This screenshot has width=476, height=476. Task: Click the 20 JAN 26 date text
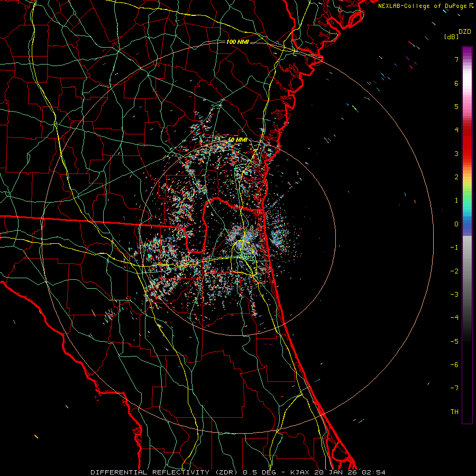(x=335, y=472)
